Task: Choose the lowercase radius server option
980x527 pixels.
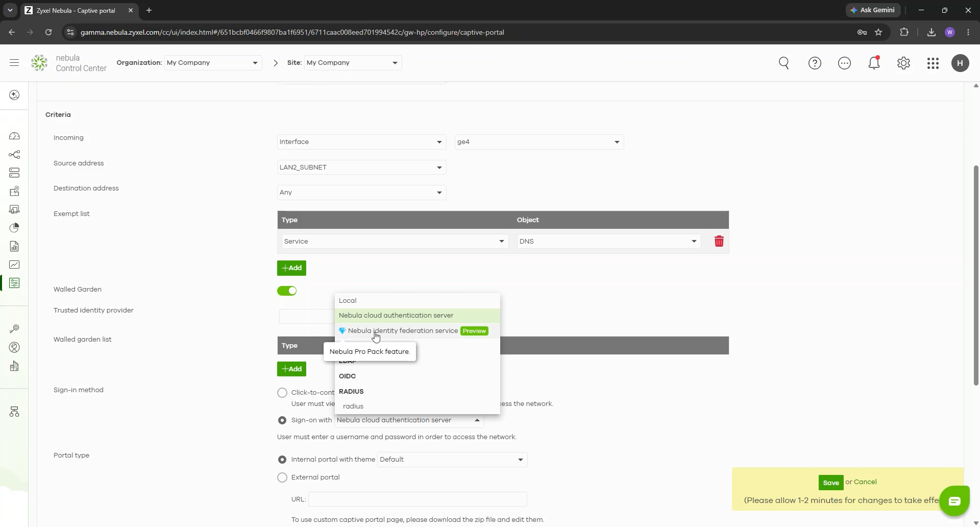Action: click(418, 406)
